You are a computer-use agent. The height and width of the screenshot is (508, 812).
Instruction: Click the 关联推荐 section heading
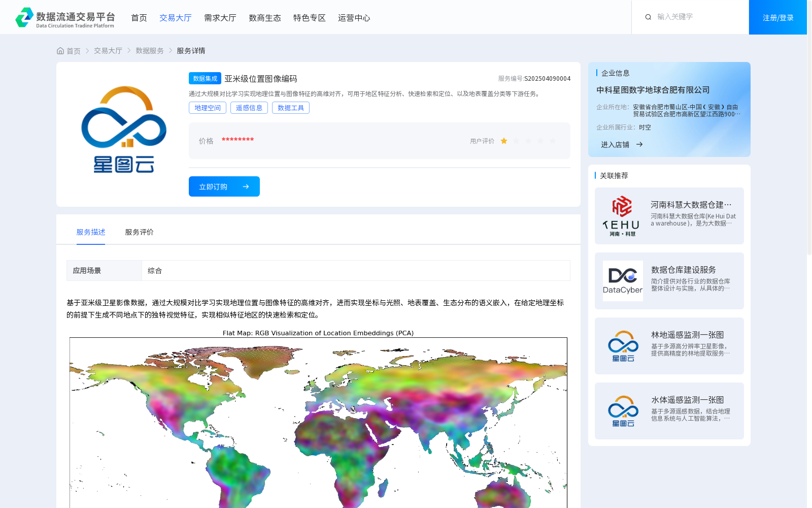coord(614,176)
